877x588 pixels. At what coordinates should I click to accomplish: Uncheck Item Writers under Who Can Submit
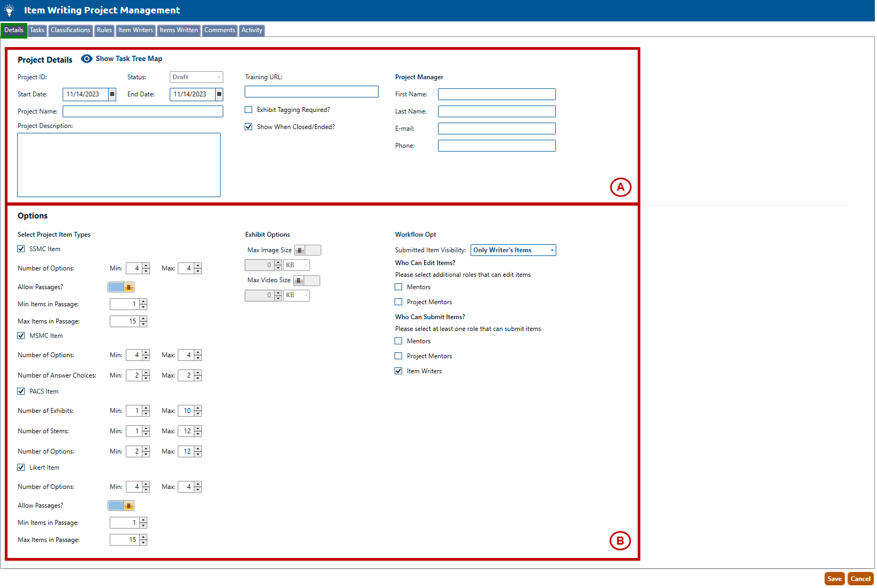click(x=398, y=371)
